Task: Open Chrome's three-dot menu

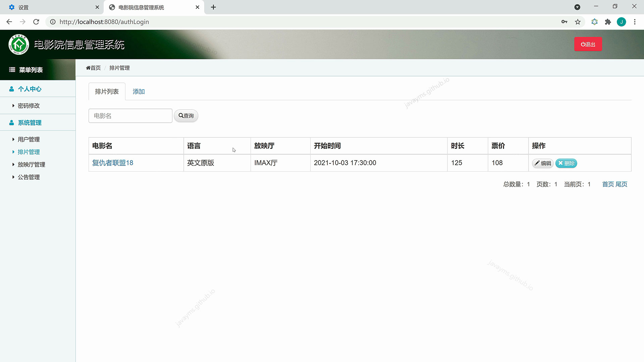Action: point(635,22)
